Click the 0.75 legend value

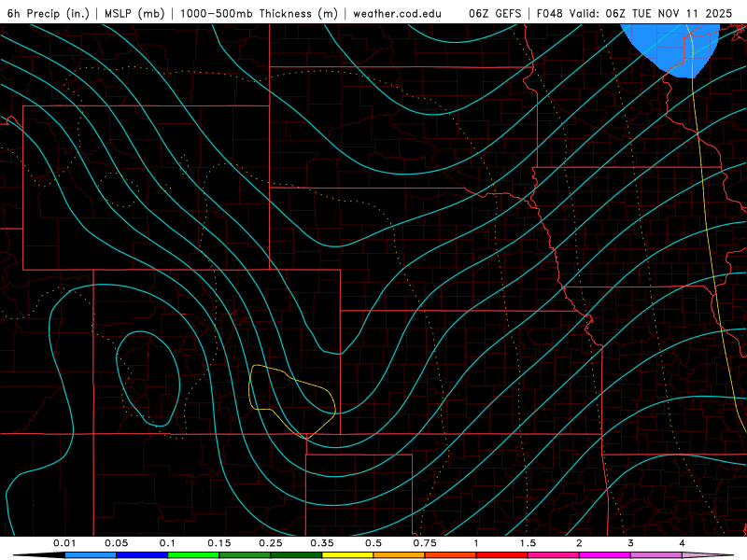click(x=425, y=543)
